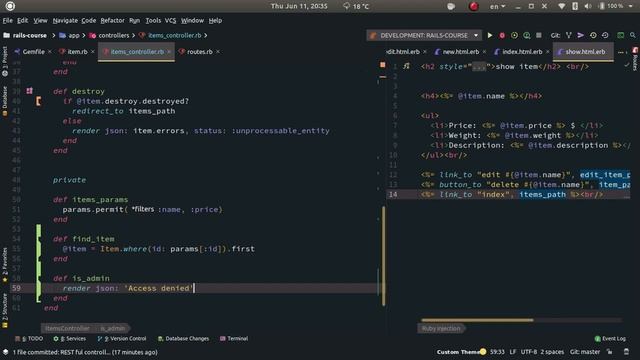
Task: Open the system menu arrow at the top bar's right end
Action: point(631,6)
